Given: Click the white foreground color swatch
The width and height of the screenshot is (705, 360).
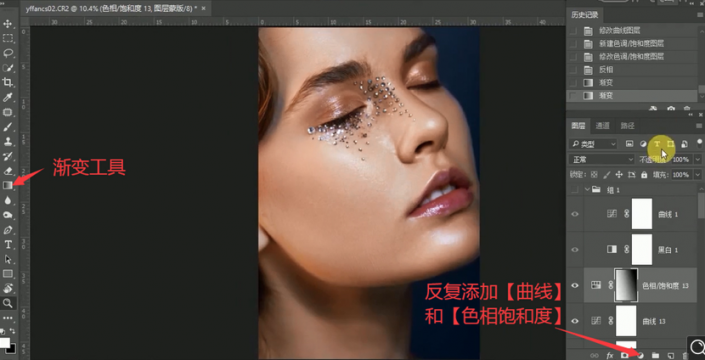Looking at the screenshot, I should 4,342.
